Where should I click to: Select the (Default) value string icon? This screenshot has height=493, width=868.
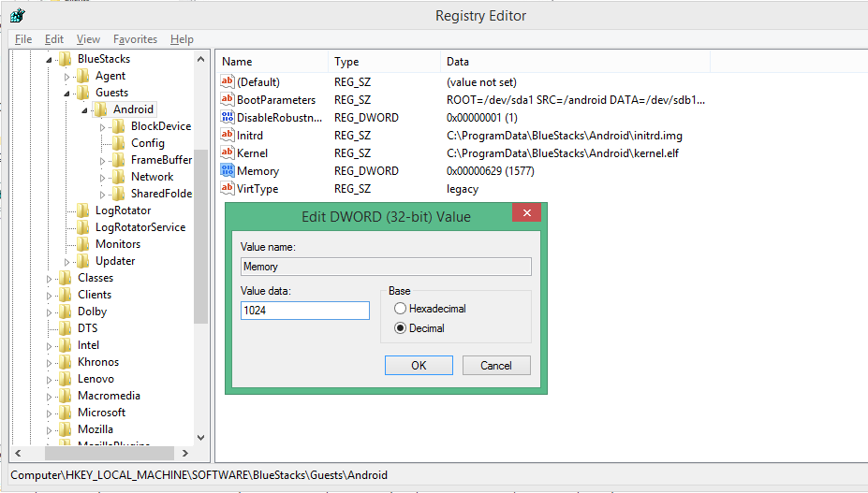tap(227, 81)
